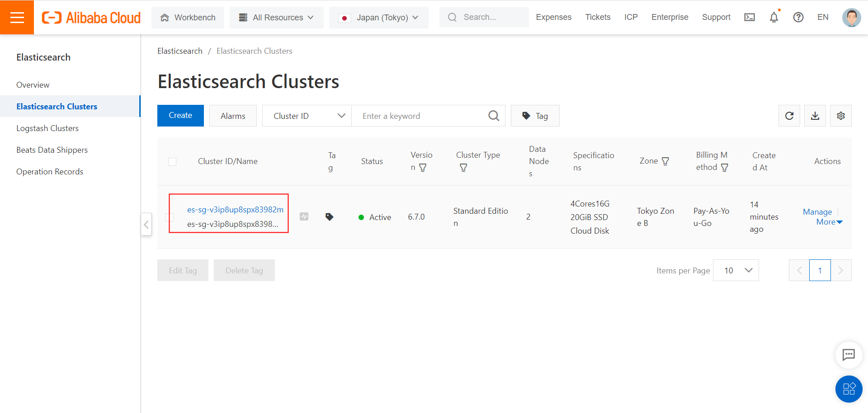Open the Workbench home button
Screen dimensions: 868x413
[188, 18]
